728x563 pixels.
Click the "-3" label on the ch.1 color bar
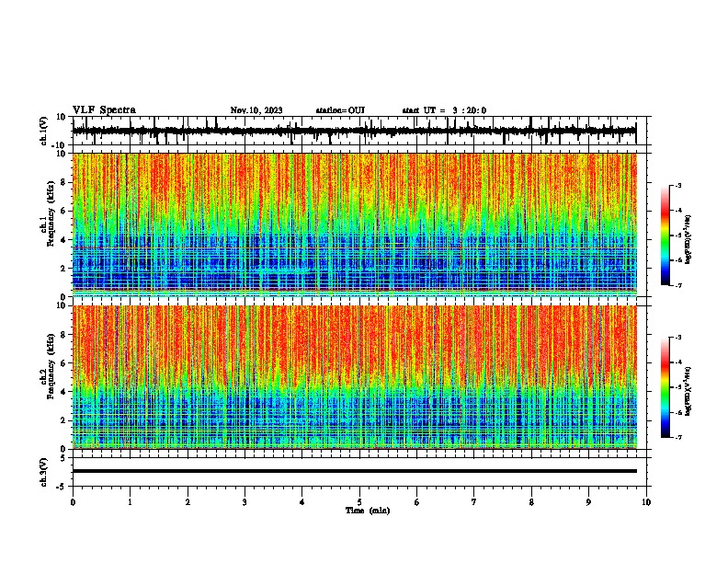tap(678, 186)
